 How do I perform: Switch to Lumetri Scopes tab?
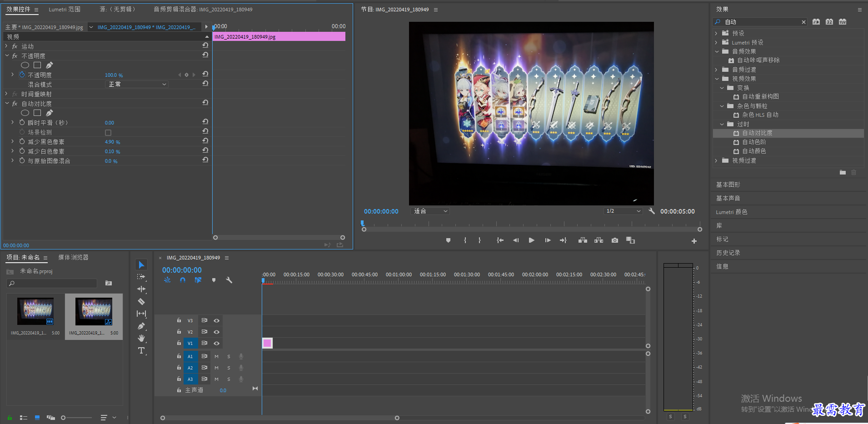65,9
